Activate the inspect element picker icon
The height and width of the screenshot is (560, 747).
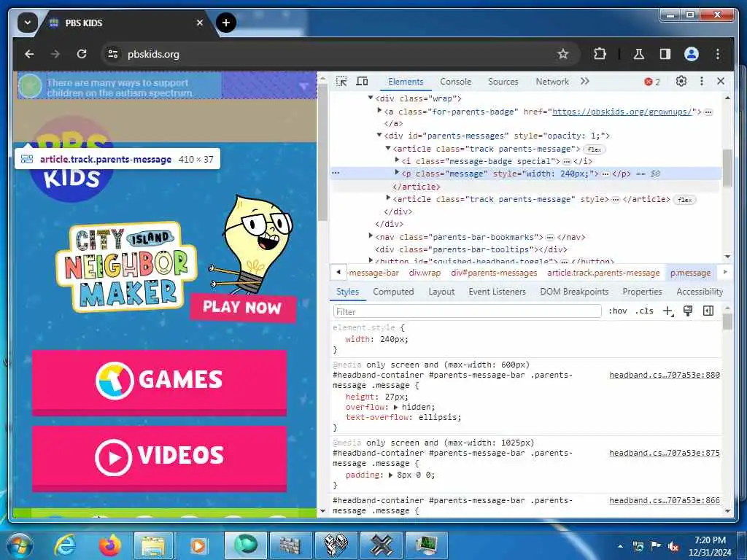(341, 82)
